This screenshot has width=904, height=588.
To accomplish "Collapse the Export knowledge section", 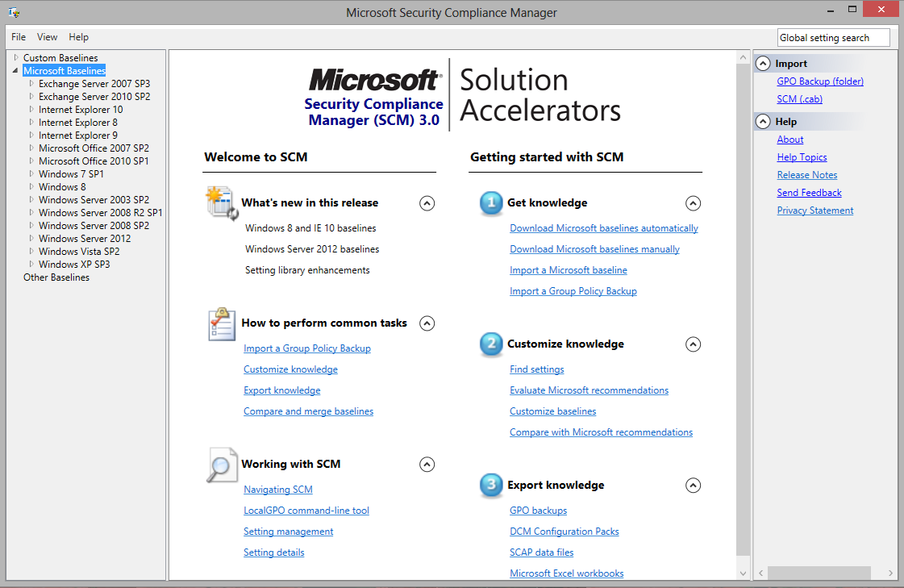I will tap(693, 486).
